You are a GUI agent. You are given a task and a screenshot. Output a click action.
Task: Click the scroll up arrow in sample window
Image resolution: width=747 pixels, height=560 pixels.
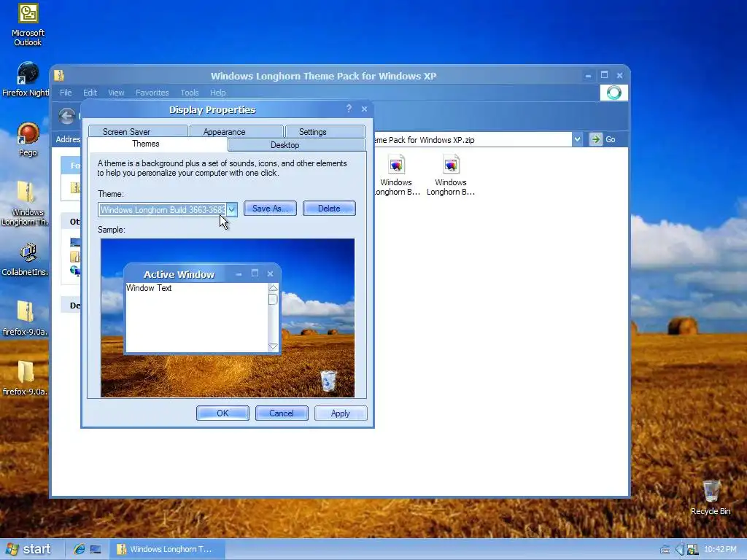(273, 288)
